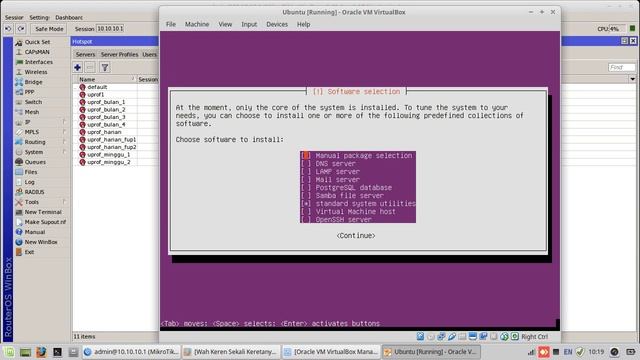Toggle PostgreSQL database checkbox
This screenshot has height=360, width=640.
pyautogui.click(x=306, y=188)
